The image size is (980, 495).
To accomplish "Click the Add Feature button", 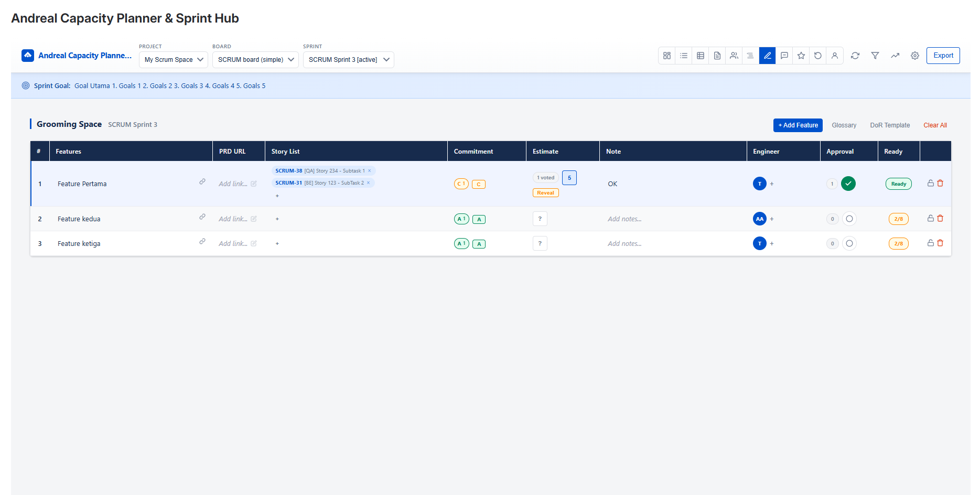I will (798, 125).
